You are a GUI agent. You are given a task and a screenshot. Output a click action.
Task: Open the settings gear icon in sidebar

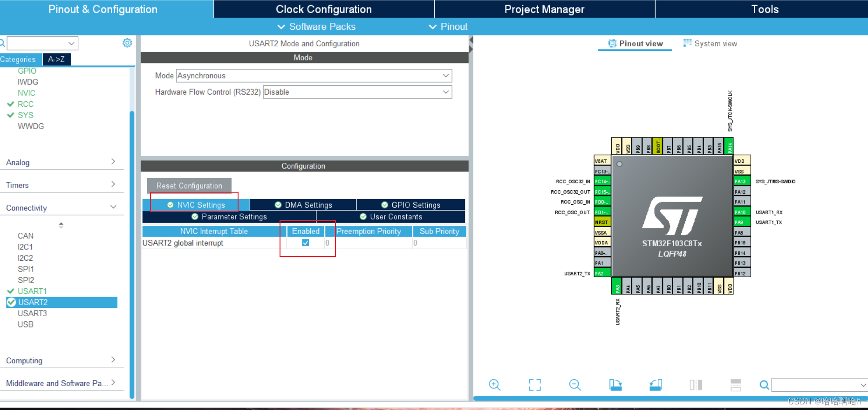(127, 43)
